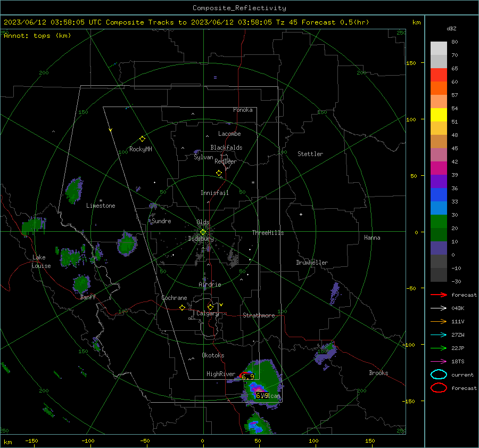Screen dimensions: 479x448
Task: Select the magenta 42–39 dBZ swatch
Action: click(x=439, y=168)
